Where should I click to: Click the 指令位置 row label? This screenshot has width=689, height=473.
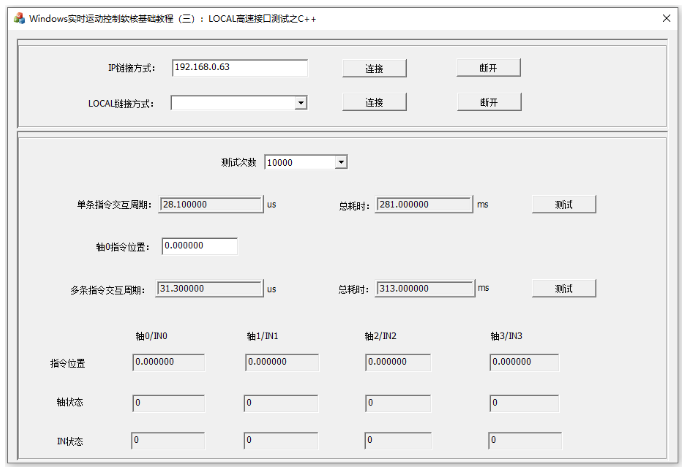coord(67,364)
